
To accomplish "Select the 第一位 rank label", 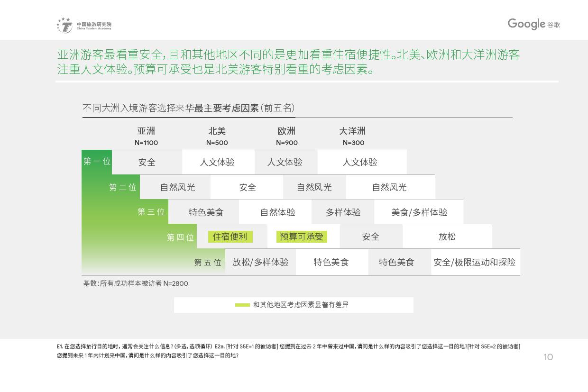I will click(x=96, y=162).
